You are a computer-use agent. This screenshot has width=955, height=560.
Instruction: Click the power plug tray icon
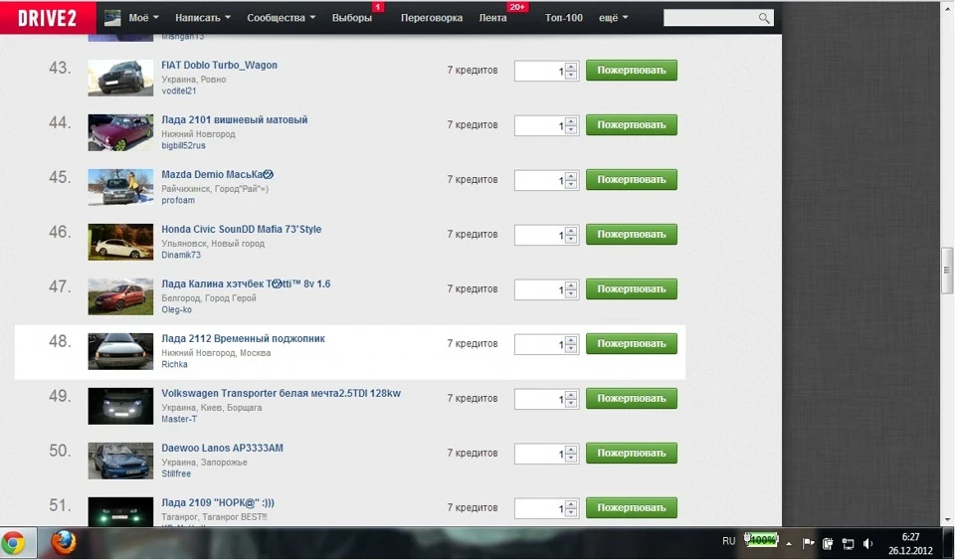tap(828, 543)
